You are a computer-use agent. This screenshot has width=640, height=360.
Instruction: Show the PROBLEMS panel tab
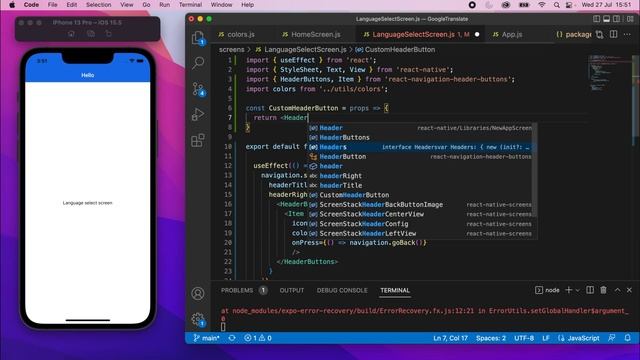237,290
